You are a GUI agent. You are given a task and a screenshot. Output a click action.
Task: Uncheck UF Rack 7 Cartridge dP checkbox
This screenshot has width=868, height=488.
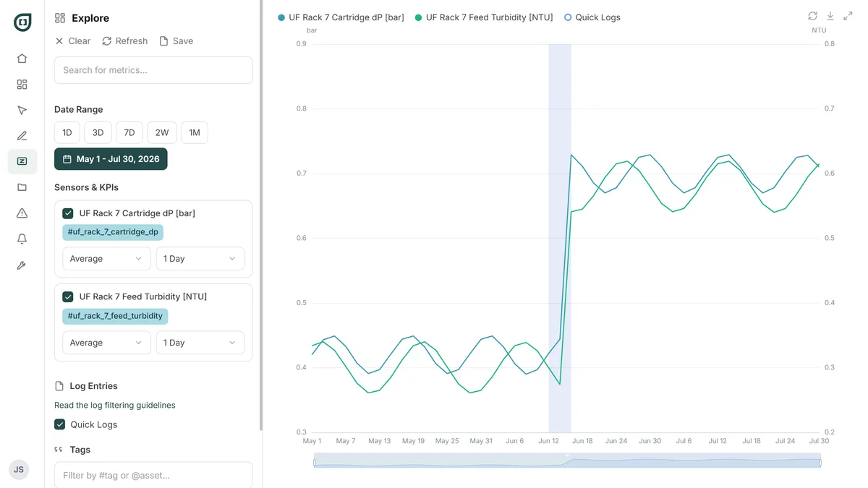[x=68, y=213]
